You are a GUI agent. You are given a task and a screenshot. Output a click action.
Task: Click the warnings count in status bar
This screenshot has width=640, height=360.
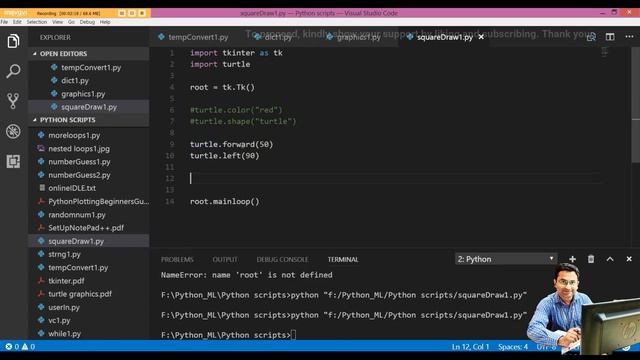(x=28, y=347)
